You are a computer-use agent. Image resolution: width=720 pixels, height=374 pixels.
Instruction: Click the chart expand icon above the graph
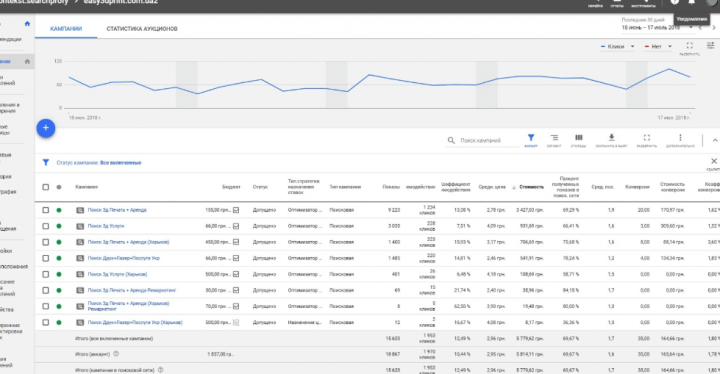tap(689, 45)
